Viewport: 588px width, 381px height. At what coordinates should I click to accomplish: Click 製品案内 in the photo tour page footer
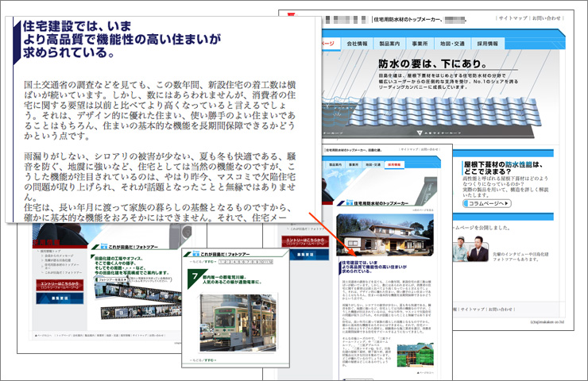pyautogui.click(x=90, y=336)
